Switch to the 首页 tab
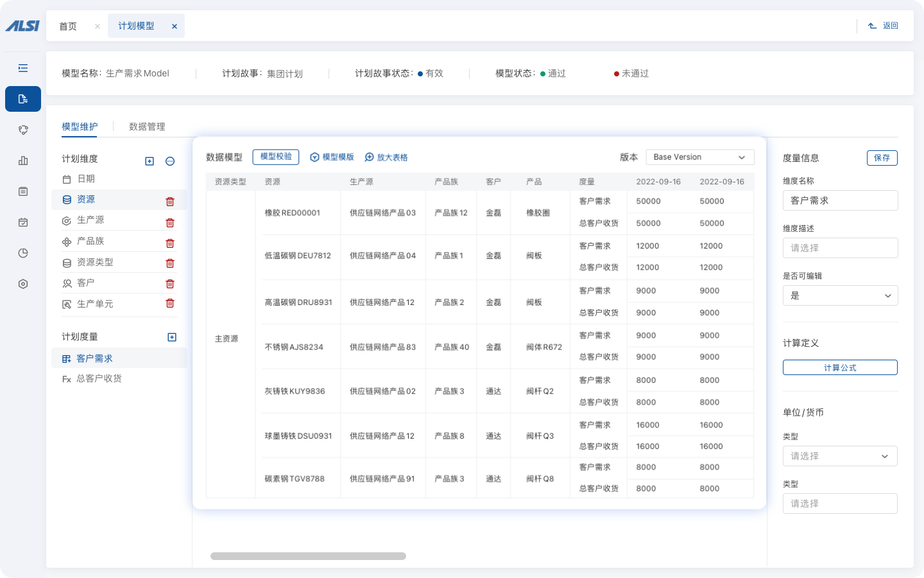 point(68,26)
